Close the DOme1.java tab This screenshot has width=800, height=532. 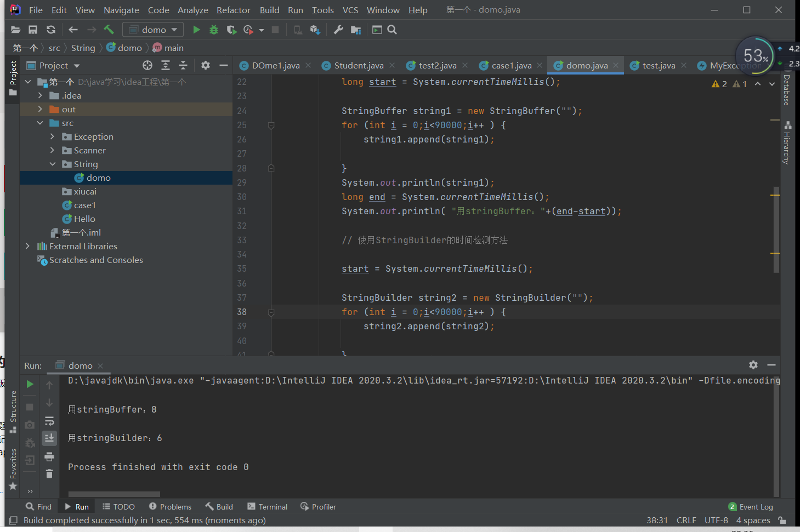pos(308,65)
